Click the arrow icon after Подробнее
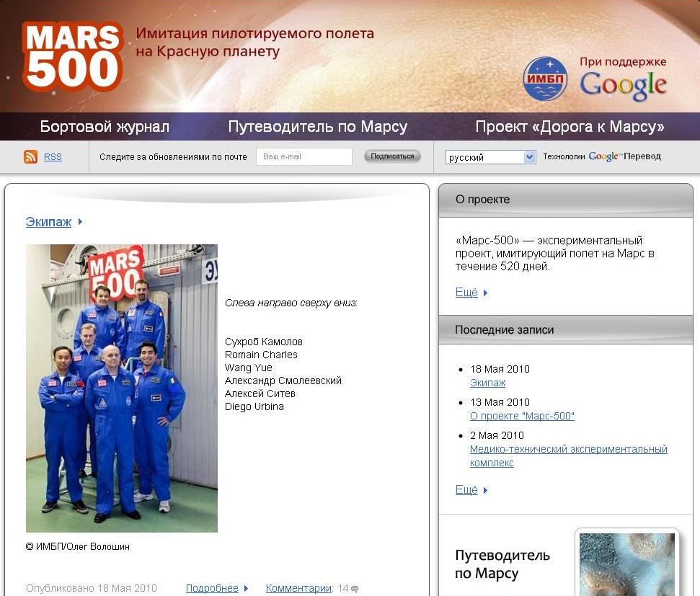 pyautogui.click(x=246, y=588)
